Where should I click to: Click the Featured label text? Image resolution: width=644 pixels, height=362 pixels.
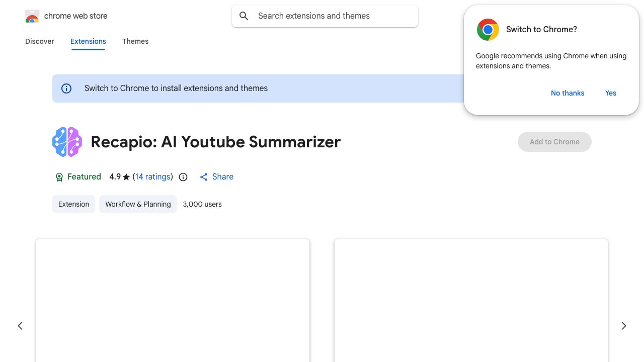point(84,177)
